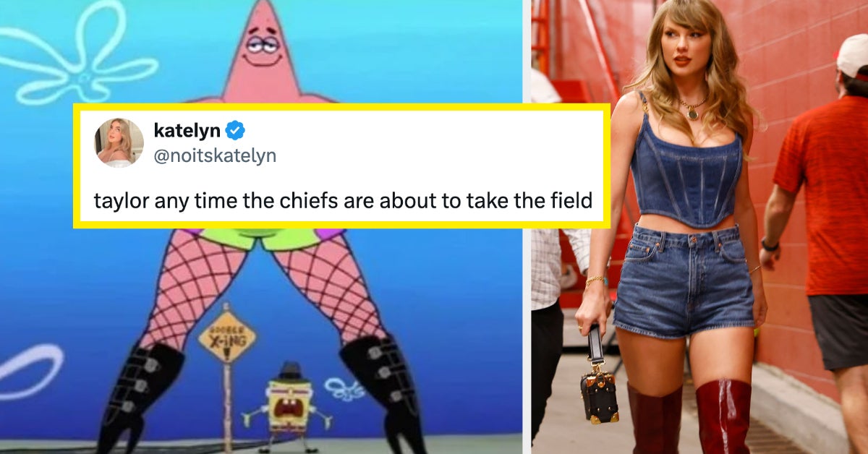Open katelyn's round profile avatar

119,142
